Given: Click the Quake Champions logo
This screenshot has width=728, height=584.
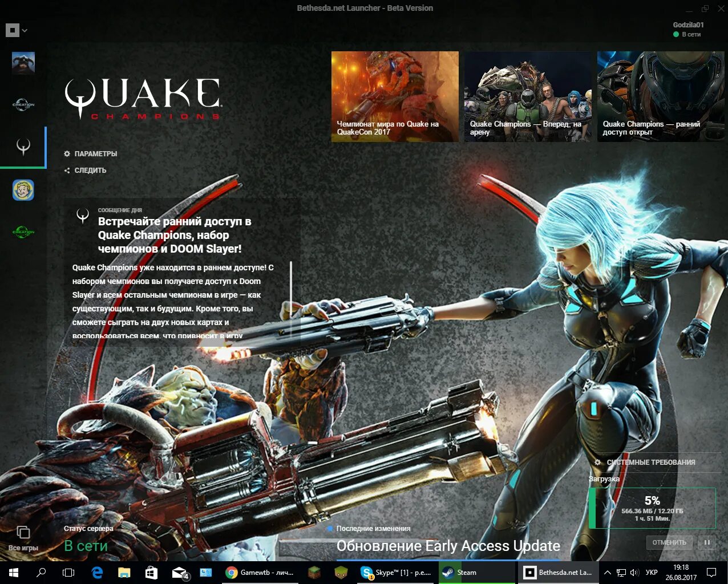Looking at the screenshot, I should [x=143, y=99].
